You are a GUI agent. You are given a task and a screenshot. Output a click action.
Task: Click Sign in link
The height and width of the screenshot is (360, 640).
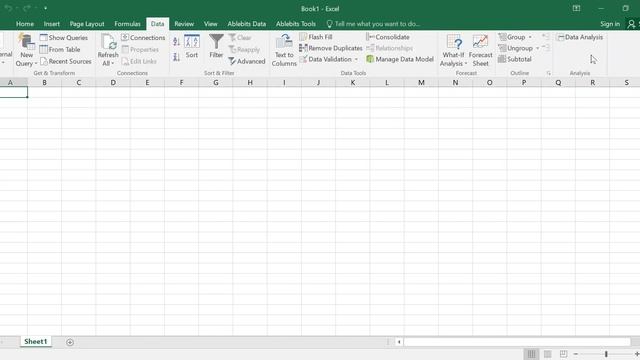pos(610,24)
